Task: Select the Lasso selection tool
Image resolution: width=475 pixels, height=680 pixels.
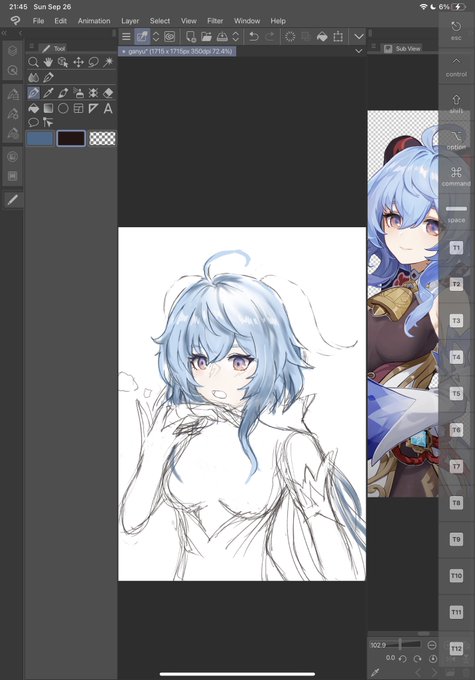Action: click(93, 62)
